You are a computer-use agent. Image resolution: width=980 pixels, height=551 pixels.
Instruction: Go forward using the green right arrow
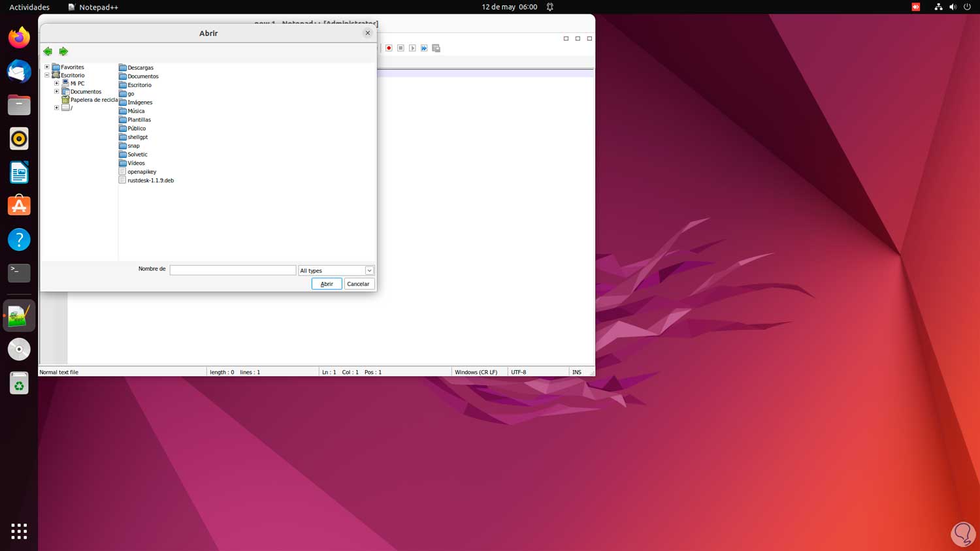tap(63, 52)
